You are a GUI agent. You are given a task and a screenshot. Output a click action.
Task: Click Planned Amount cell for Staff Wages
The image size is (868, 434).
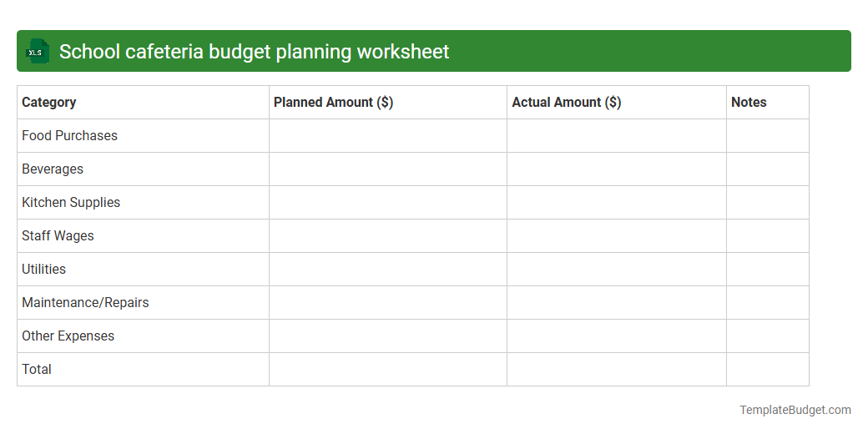coord(388,236)
